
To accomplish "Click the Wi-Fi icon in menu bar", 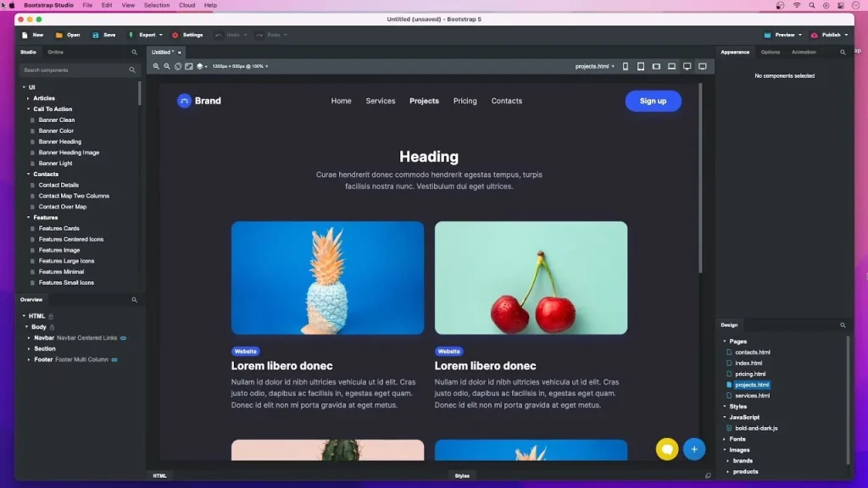I will (797, 6).
